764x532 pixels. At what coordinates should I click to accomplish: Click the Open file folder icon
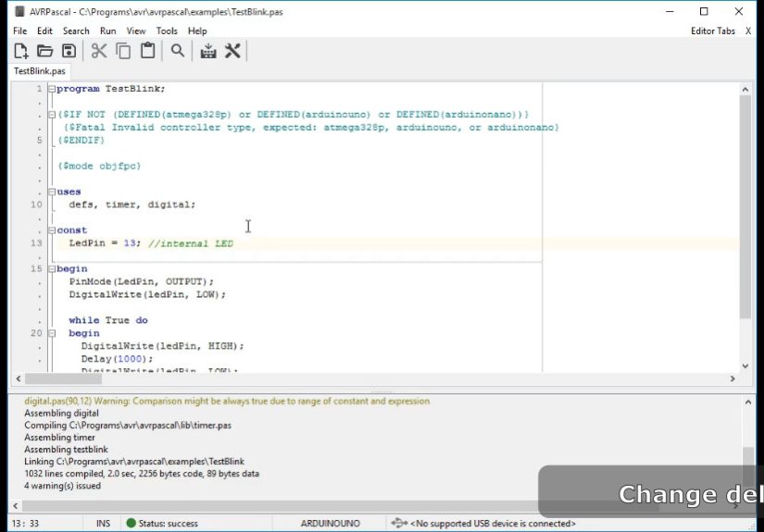(x=44, y=51)
